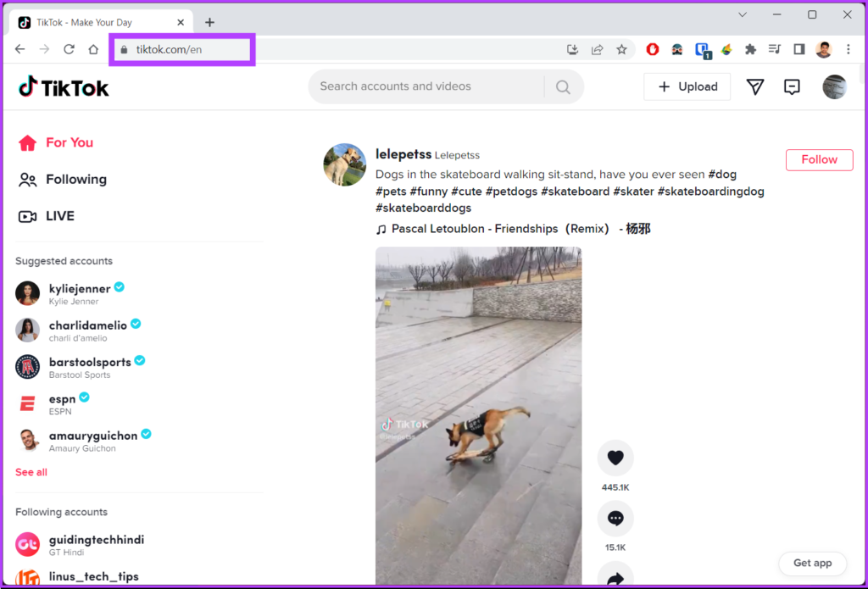
Task: Open linus_tech_tips following account
Action: point(77,578)
